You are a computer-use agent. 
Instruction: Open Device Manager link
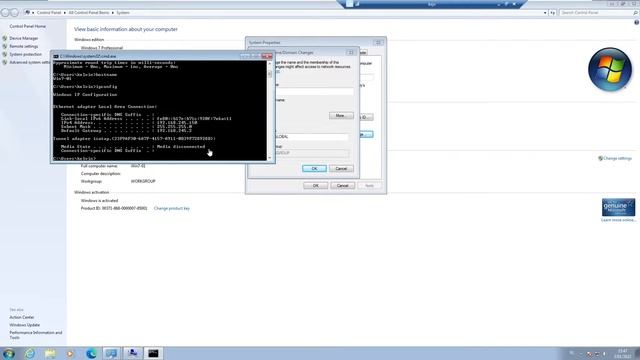click(24, 38)
